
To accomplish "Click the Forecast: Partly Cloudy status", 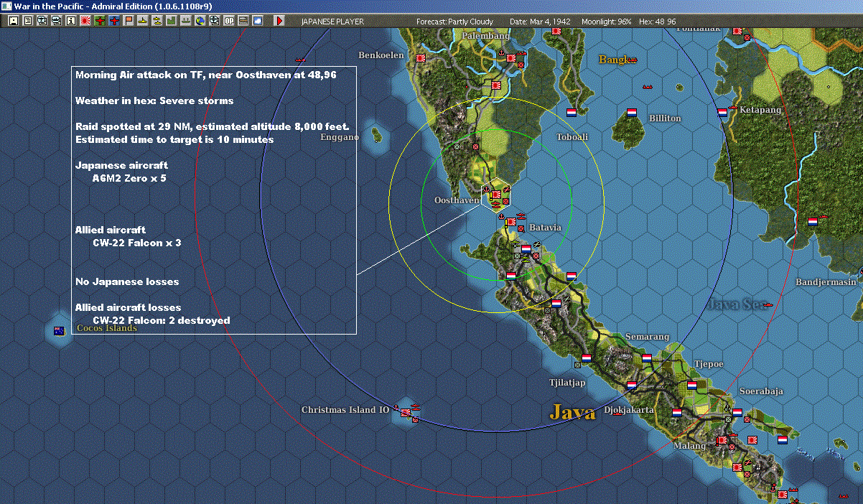I will [454, 22].
